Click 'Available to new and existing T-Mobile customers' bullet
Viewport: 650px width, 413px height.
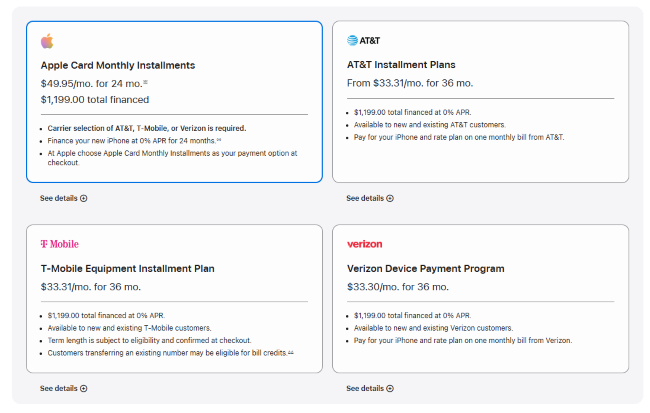(129, 328)
